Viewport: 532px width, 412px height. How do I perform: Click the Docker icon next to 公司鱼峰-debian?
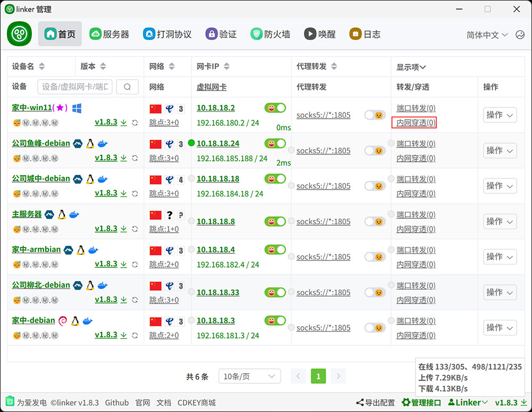coord(103,143)
